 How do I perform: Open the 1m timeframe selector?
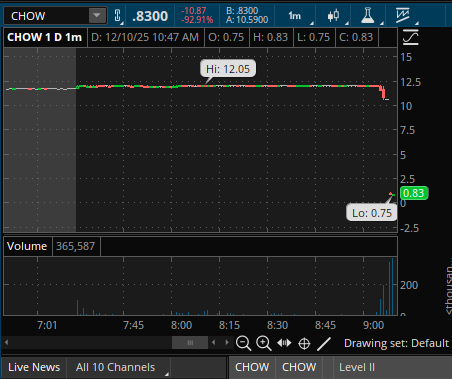point(295,16)
